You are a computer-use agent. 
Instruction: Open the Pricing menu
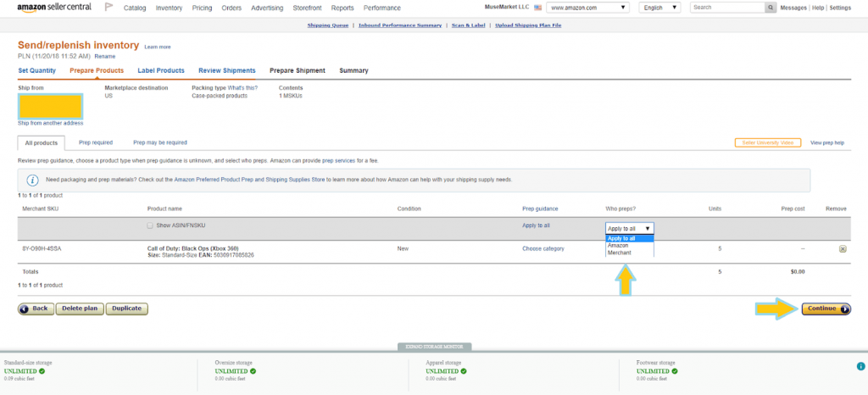pyautogui.click(x=202, y=8)
